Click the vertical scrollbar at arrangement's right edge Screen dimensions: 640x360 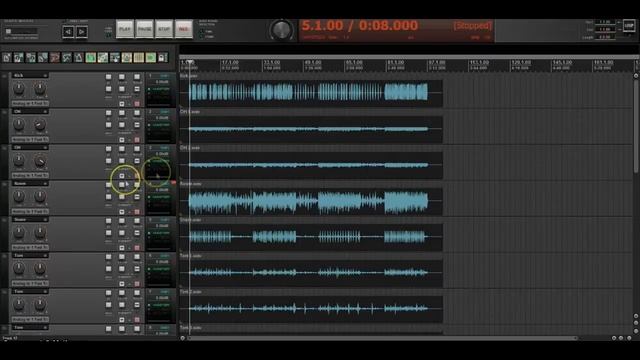pyautogui.click(x=636, y=127)
